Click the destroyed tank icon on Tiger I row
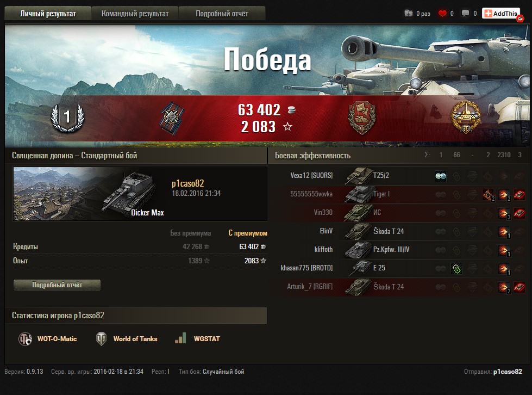 (519, 195)
